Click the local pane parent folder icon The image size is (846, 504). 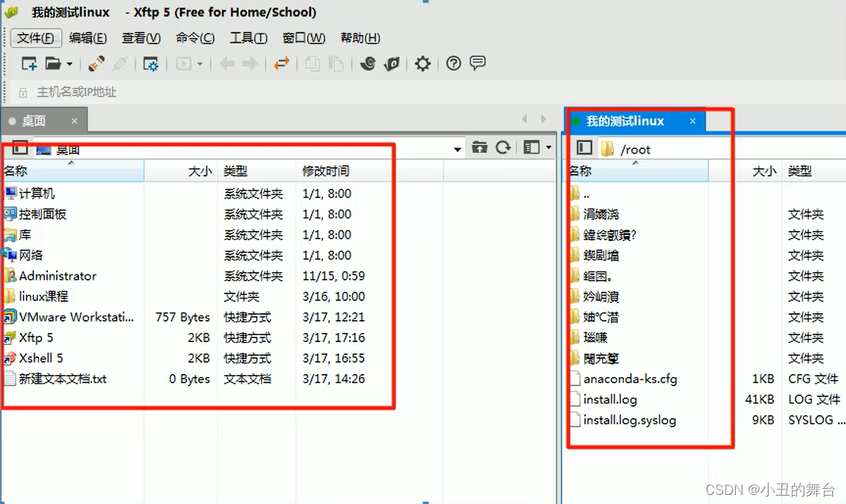point(479,147)
